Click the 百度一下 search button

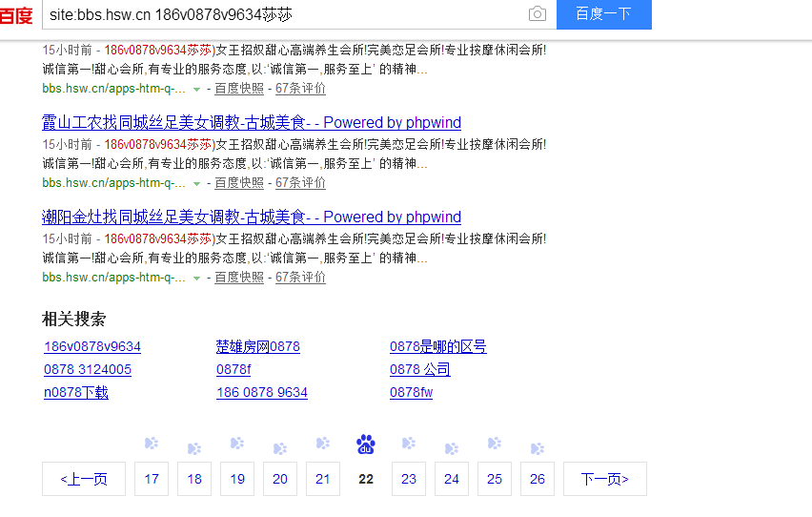tap(603, 14)
